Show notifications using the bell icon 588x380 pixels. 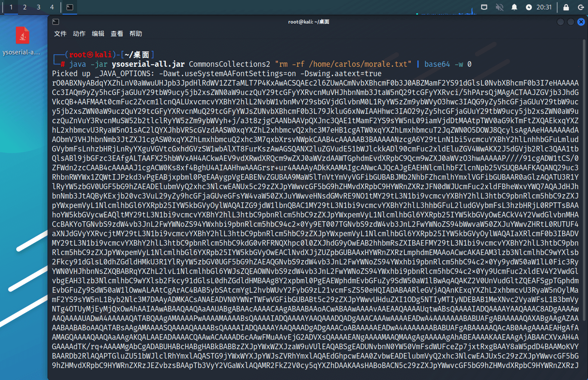pyautogui.click(x=514, y=7)
